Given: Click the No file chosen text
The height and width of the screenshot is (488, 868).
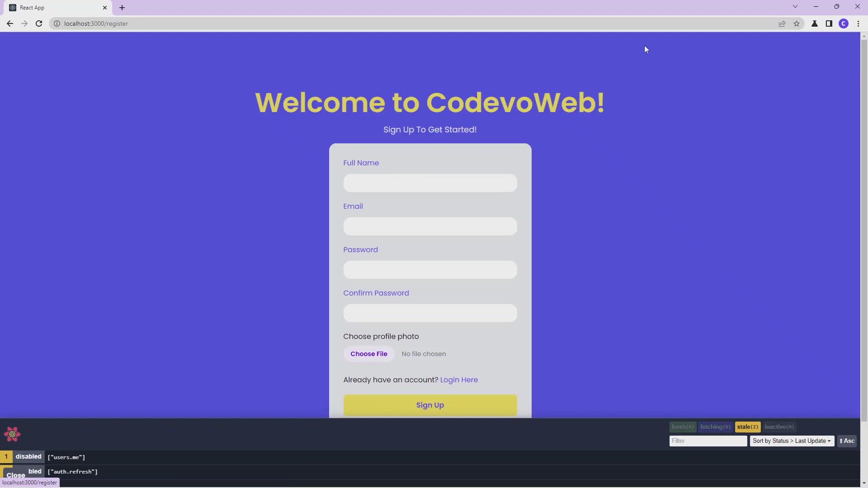Looking at the screenshot, I should click(x=424, y=354).
